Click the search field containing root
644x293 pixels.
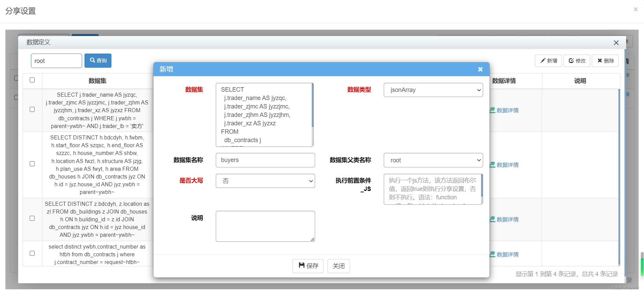point(57,61)
